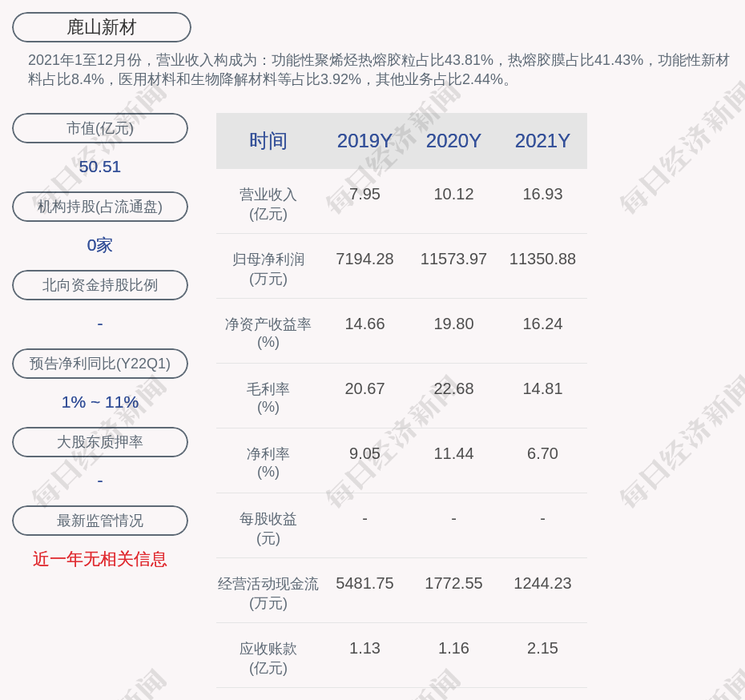Click gross margin value 14.81
Viewport: 745px width, 700px height.
pos(542,388)
